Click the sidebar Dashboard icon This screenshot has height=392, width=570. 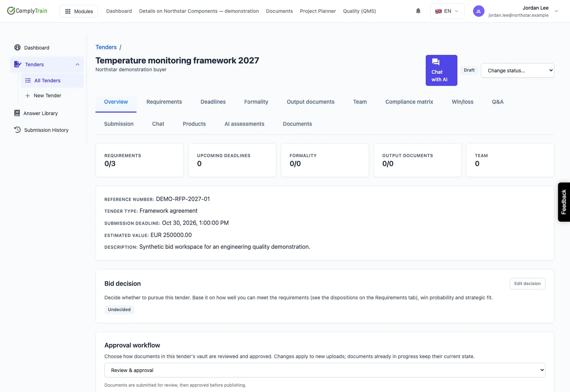(17, 47)
